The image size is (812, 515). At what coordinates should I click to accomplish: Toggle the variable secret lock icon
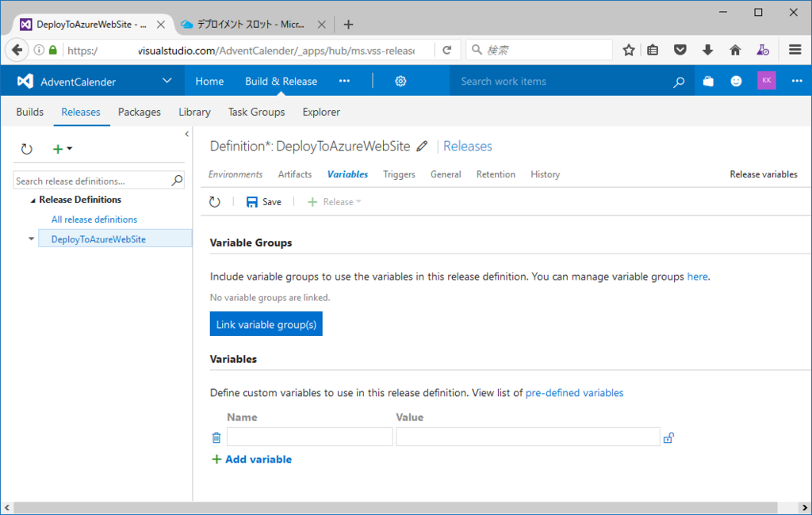click(668, 438)
